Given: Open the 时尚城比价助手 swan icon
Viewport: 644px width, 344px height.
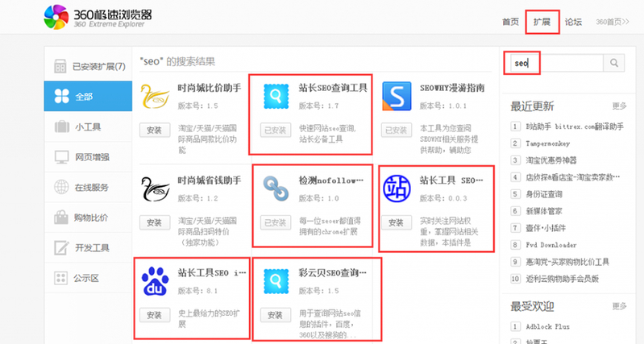Looking at the screenshot, I should coord(155,96).
